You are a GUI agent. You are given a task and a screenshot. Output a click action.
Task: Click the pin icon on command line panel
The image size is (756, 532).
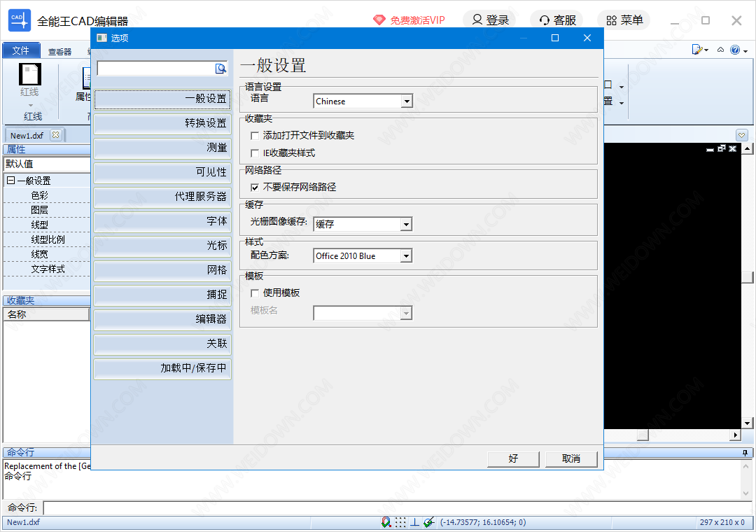click(x=745, y=452)
